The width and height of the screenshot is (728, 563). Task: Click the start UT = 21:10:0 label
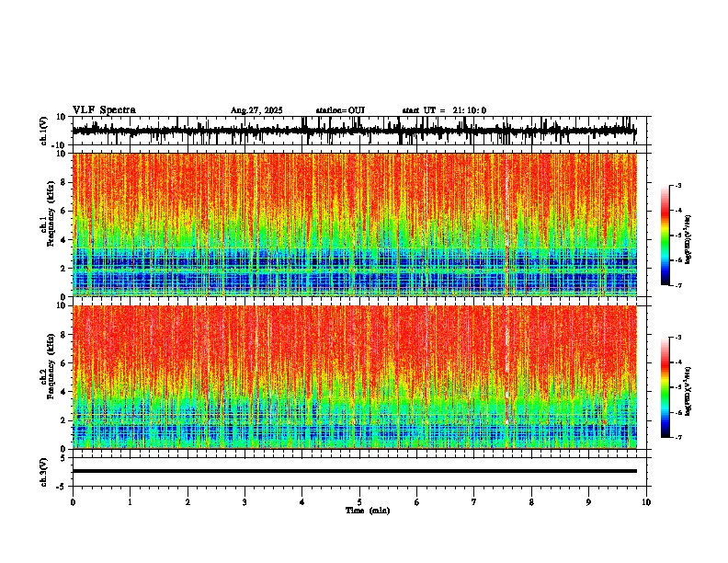444,110
